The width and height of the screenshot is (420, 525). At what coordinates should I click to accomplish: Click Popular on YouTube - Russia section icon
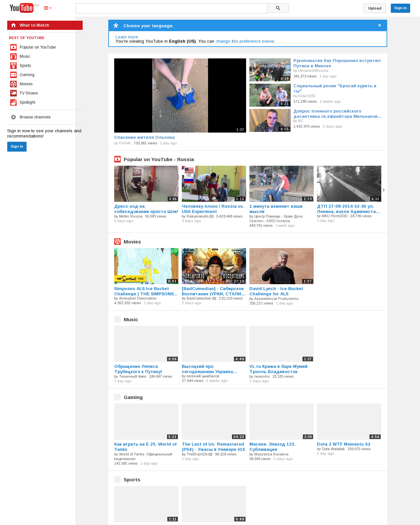[117, 159]
